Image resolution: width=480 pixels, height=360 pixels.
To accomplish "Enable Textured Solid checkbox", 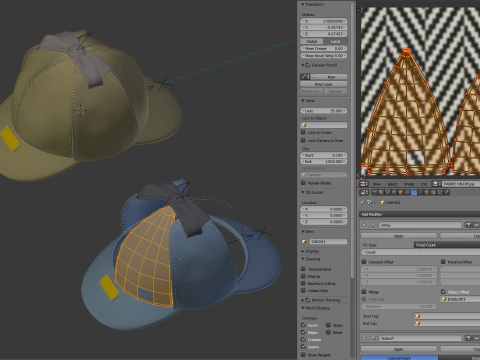I will (x=303, y=269).
